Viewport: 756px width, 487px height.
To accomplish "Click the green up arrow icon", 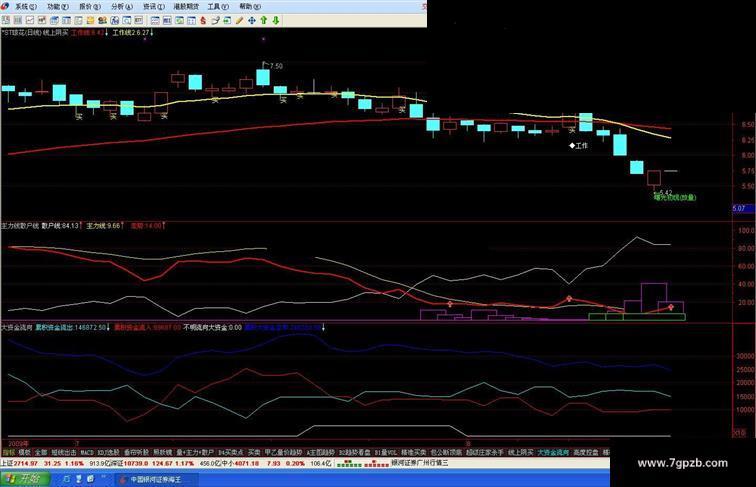I will [x=264, y=20].
